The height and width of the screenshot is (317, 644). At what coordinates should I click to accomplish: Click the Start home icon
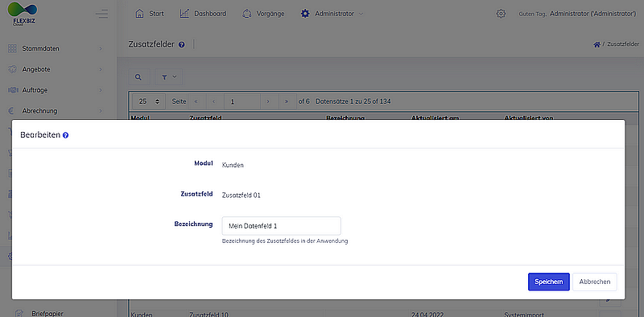139,14
